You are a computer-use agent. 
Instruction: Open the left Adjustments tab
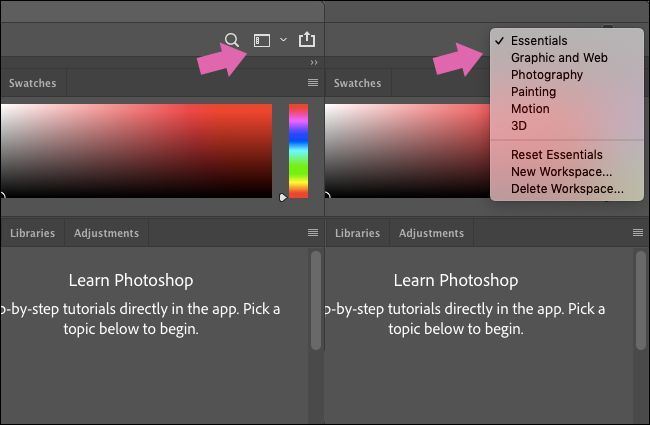[x=106, y=233]
